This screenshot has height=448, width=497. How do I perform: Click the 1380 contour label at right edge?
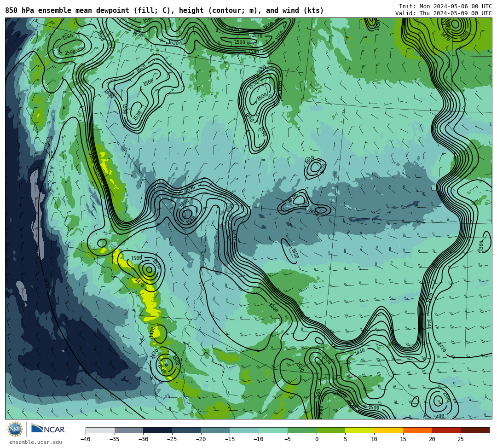(481, 246)
